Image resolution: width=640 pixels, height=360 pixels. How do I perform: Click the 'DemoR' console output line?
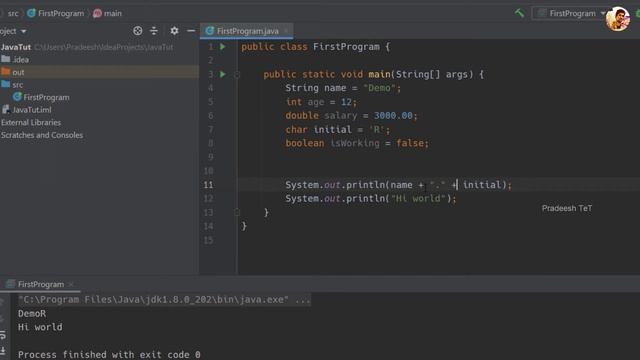point(32,313)
